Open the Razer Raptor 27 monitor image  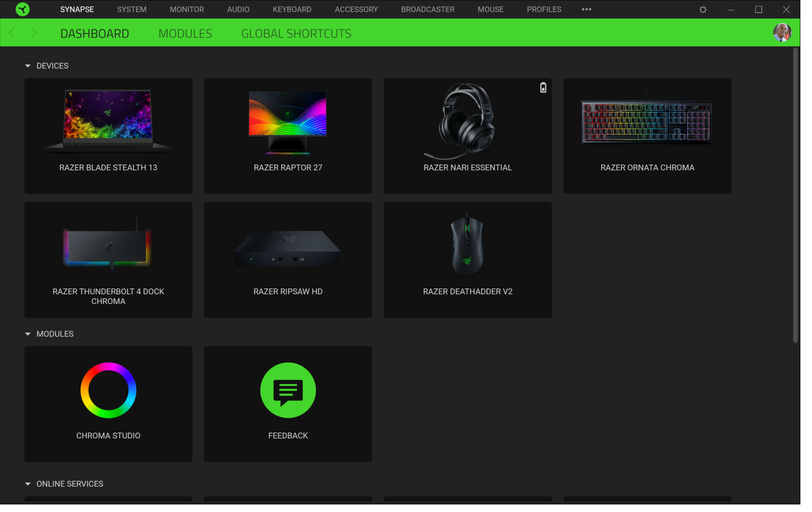tap(288, 122)
